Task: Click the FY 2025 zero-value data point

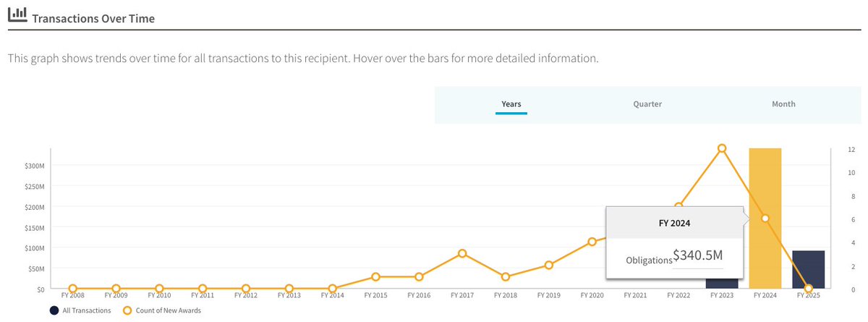Action: (x=809, y=289)
